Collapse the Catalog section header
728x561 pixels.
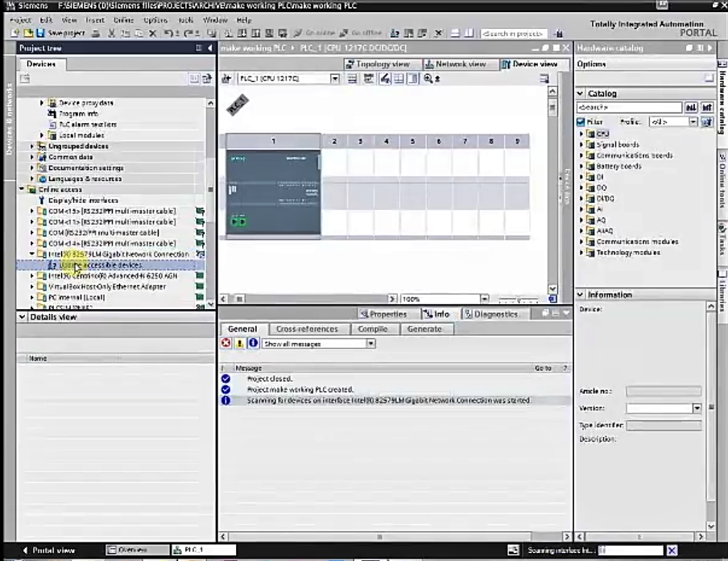[580, 93]
